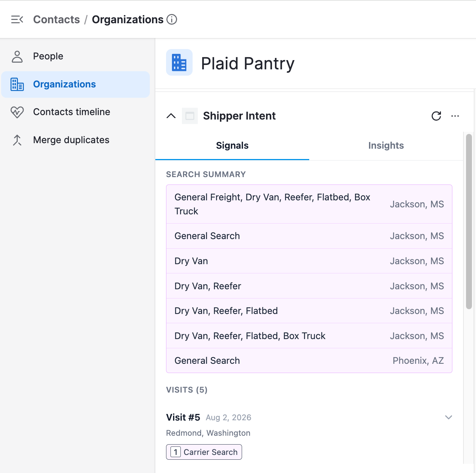Image resolution: width=476 pixels, height=473 pixels.
Task: Switch to the Signals tab
Action: 232,146
